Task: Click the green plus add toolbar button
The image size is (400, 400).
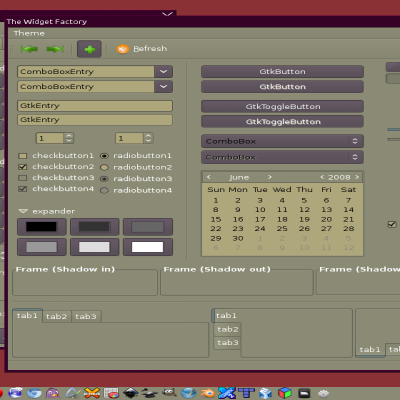Action: coord(89,49)
